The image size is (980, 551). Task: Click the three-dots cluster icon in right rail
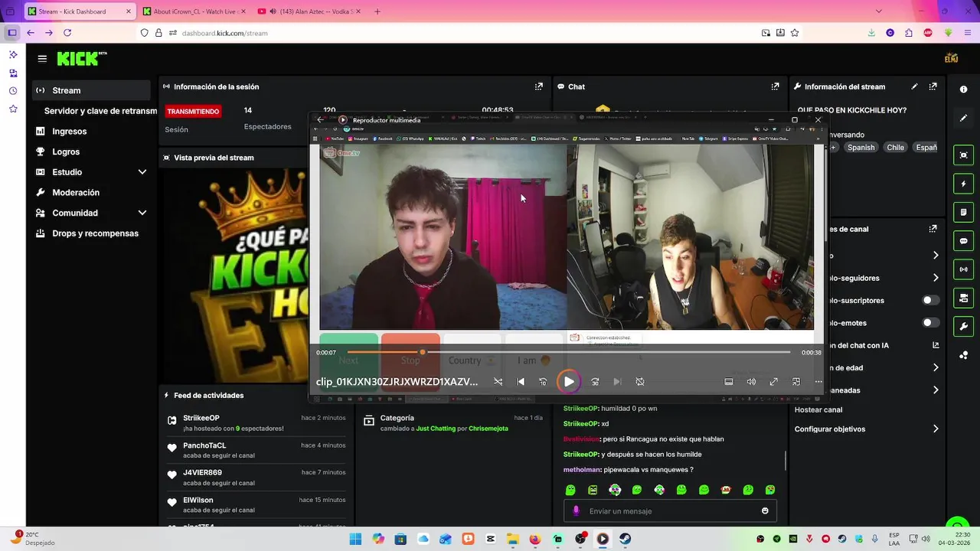coord(963,355)
